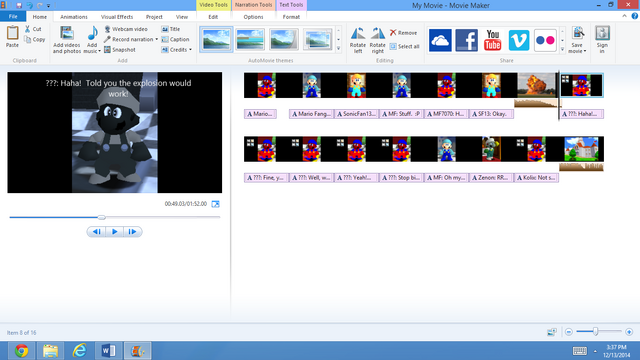Go to previous frame
The width and height of the screenshot is (640, 360).
coord(96,232)
